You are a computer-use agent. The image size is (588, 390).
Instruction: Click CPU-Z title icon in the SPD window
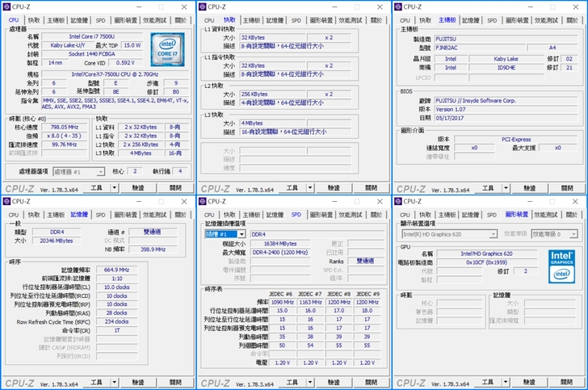click(x=203, y=201)
